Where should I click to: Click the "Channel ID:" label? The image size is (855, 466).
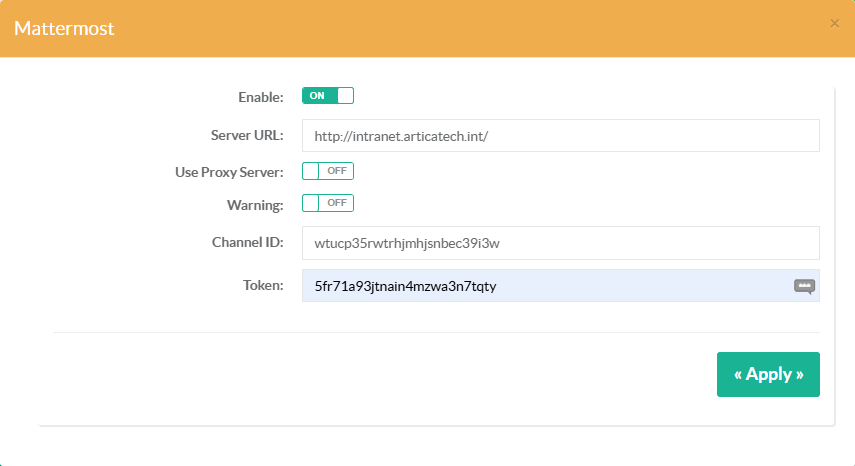pyautogui.click(x=248, y=242)
